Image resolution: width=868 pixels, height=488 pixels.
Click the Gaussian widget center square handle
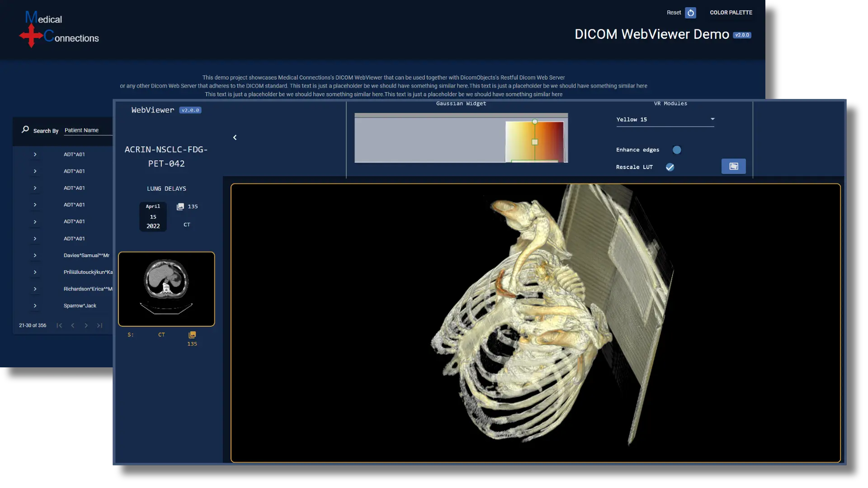coord(535,142)
